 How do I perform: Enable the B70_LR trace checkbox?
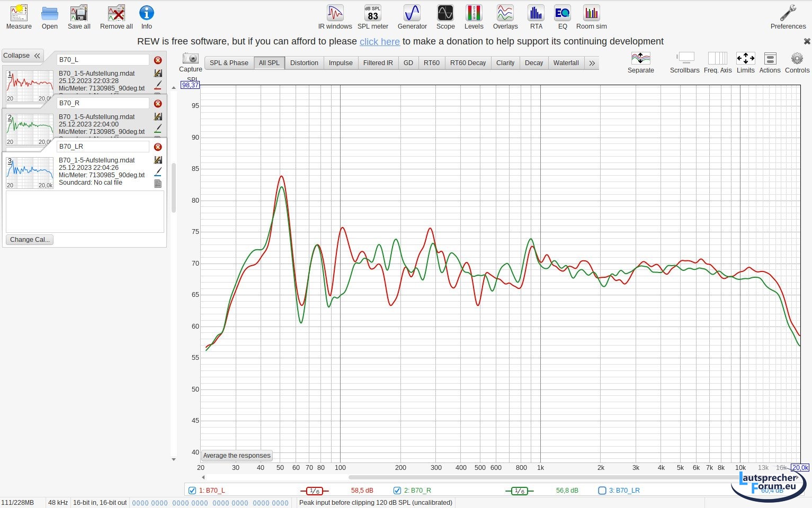(x=602, y=491)
